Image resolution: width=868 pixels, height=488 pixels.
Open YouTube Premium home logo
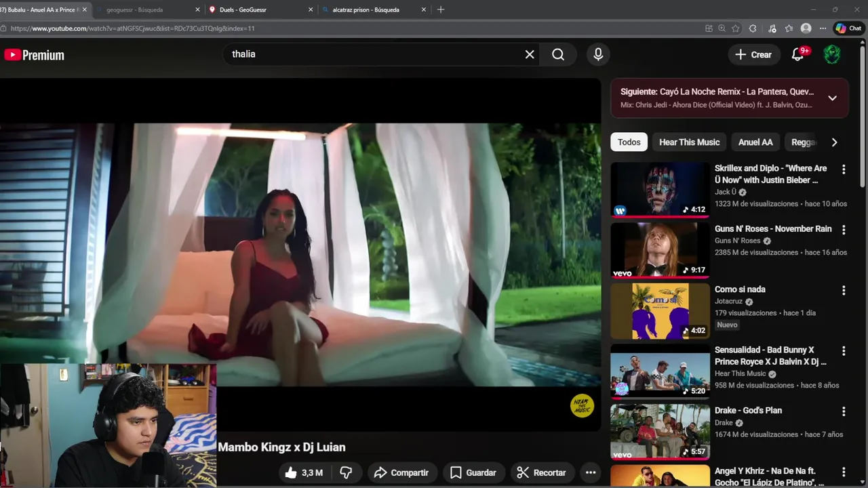coord(34,55)
